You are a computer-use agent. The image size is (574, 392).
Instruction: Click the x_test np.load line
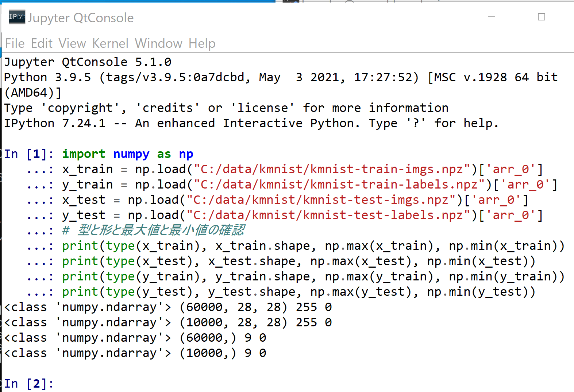coord(295,200)
